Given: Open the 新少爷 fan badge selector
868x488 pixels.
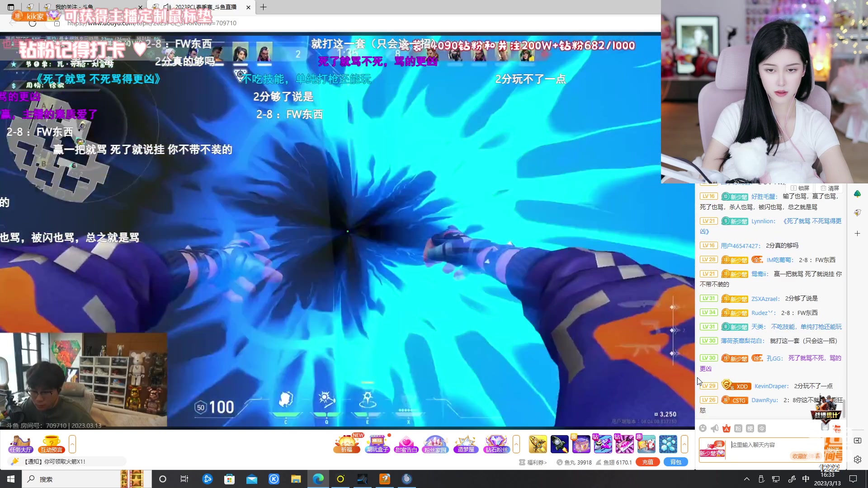Looking at the screenshot, I should [x=712, y=449].
